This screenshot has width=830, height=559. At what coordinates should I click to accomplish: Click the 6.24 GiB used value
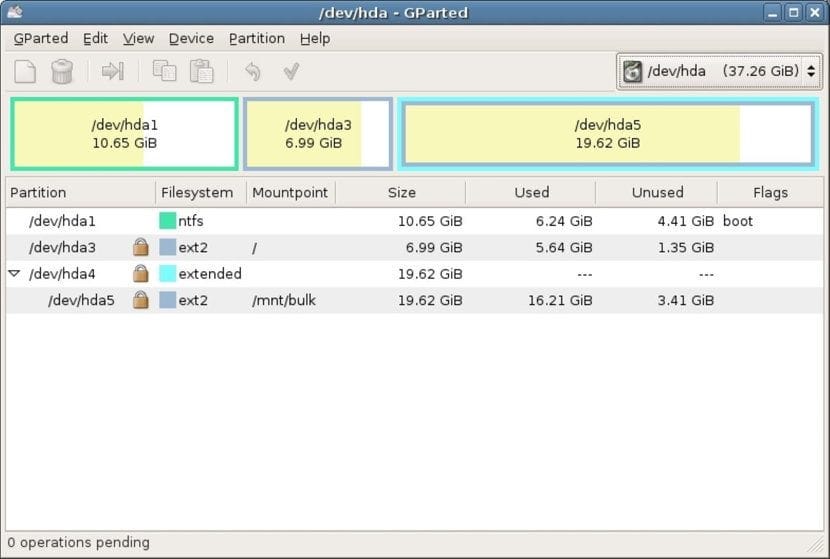[564, 221]
